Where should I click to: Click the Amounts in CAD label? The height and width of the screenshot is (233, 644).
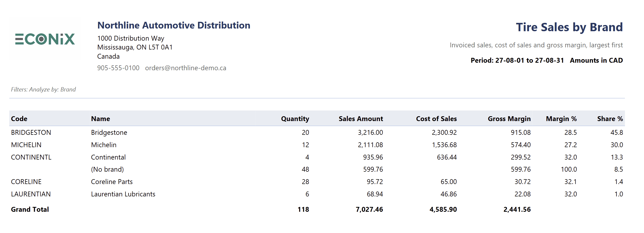coord(596,60)
